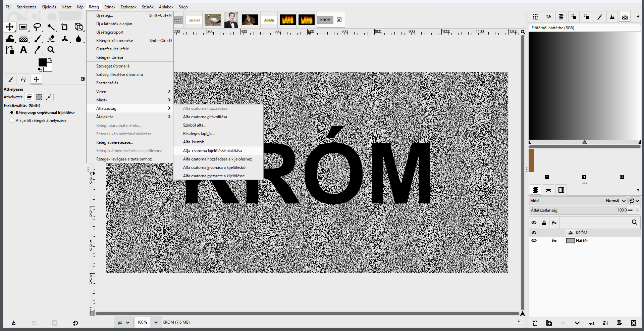Open the px unit dropdown
This screenshot has height=331, width=644.
123,322
